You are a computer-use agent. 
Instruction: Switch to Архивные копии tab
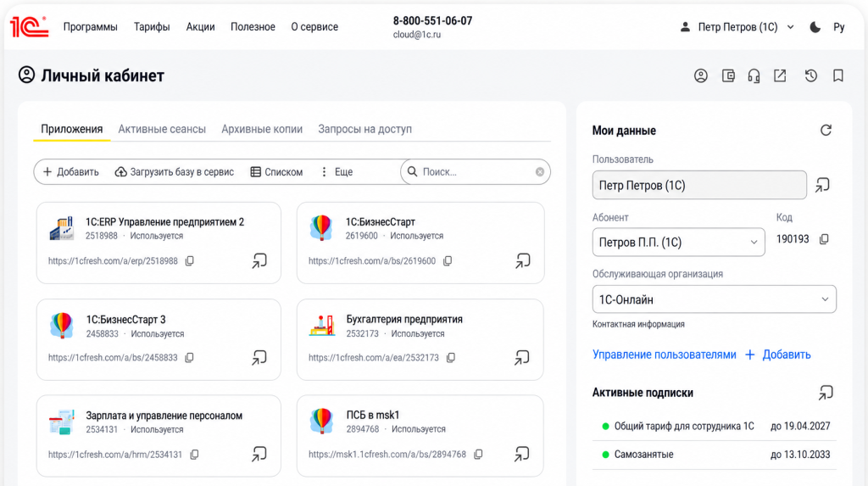pos(262,129)
